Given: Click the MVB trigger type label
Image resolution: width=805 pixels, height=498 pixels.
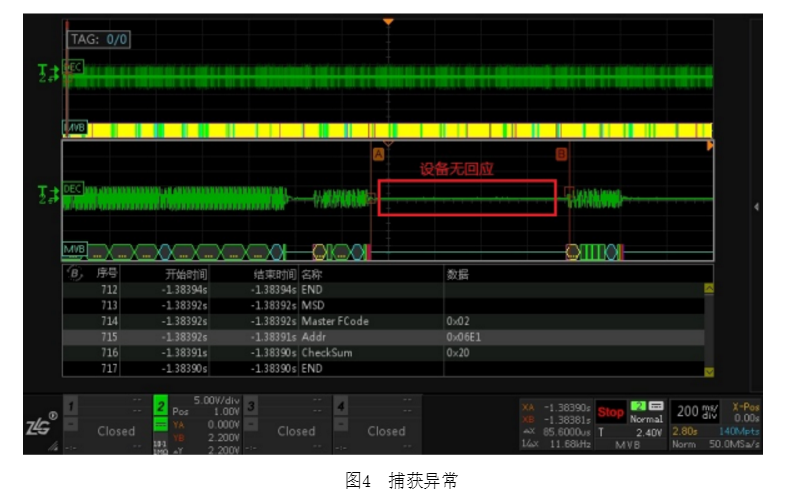Looking at the screenshot, I should 627,445.
